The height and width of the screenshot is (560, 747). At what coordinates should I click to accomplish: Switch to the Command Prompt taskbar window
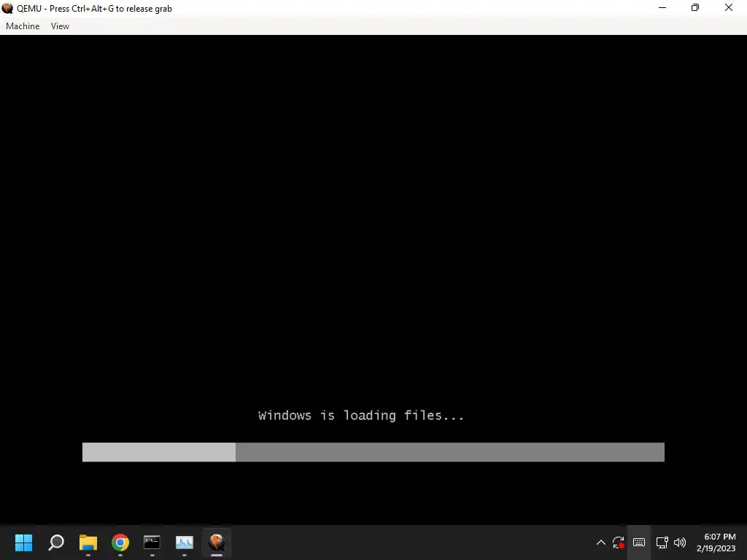click(152, 542)
